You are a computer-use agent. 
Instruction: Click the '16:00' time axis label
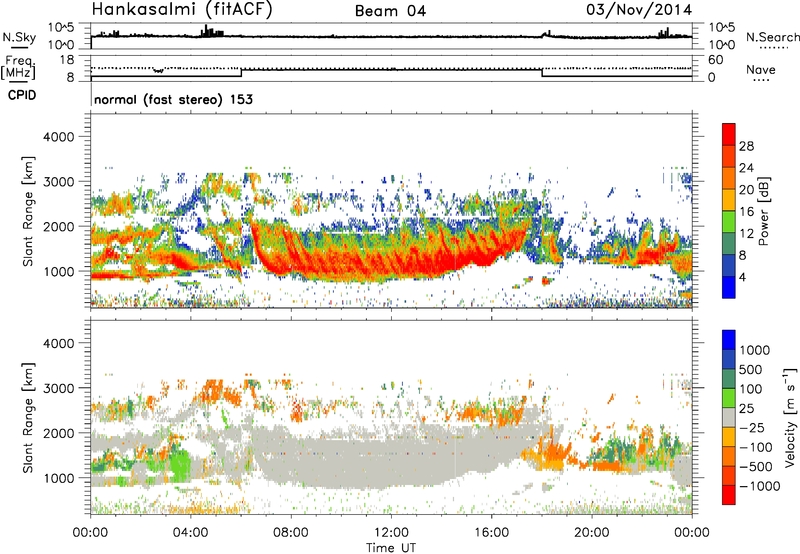(x=491, y=533)
